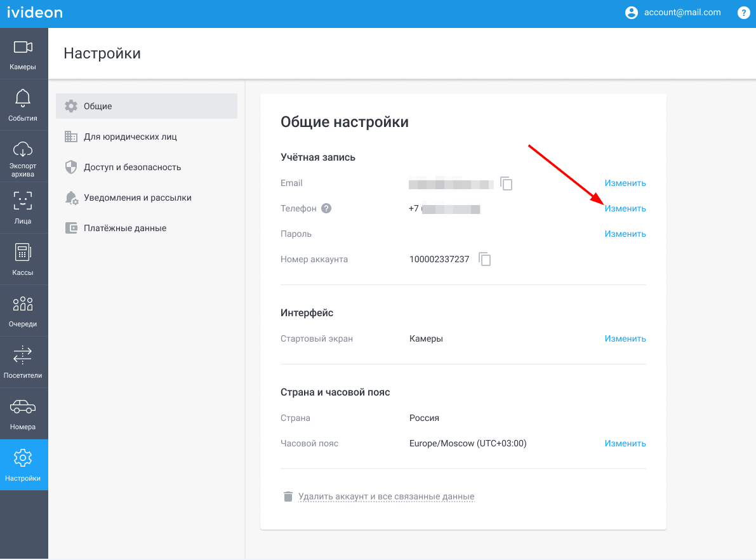Click the blurred email value
The width and height of the screenshot is (756, 560).
(x=451, y=183)
